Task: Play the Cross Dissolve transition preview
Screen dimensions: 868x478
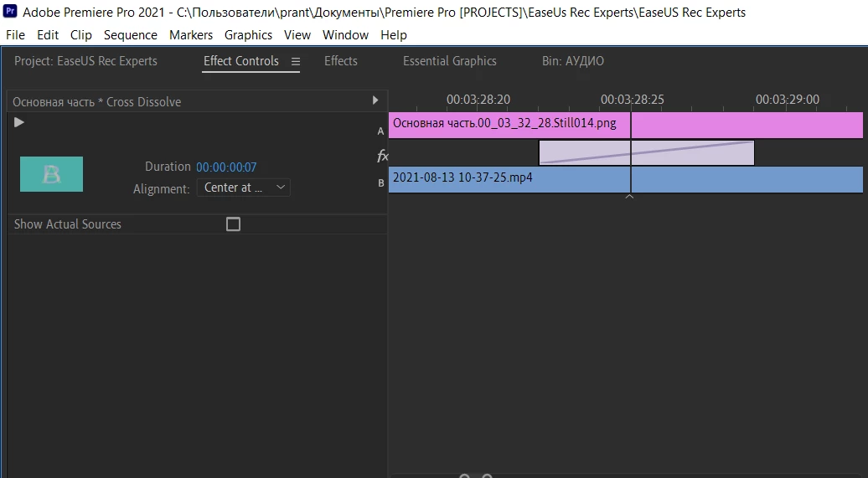Action: [x=18, y=122]
